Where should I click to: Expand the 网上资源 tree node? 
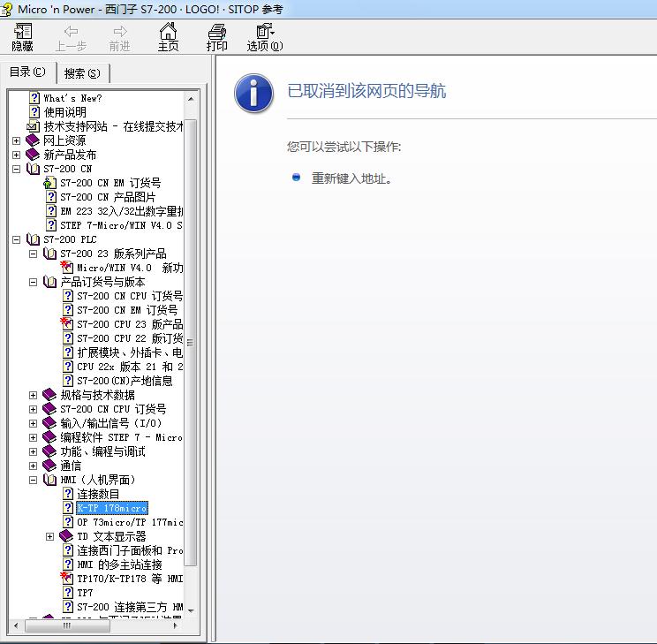point(17,140)
